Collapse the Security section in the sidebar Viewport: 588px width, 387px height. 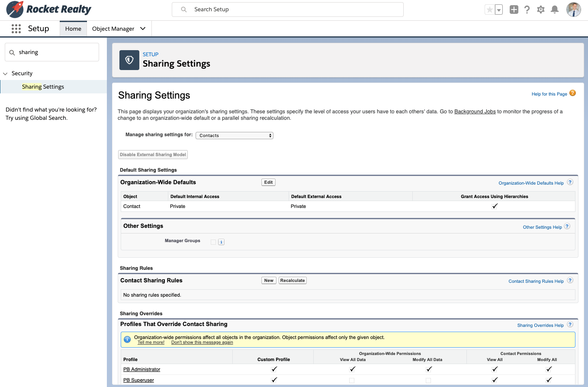click(5, 73)
